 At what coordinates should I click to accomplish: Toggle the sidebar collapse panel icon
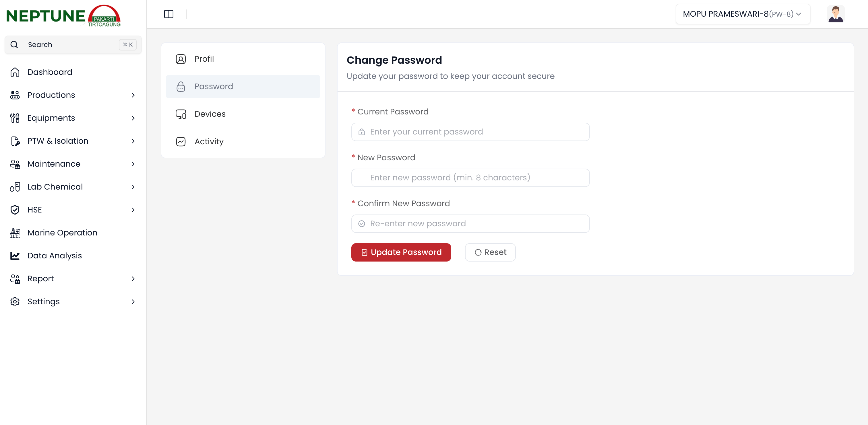click(168, 14)
